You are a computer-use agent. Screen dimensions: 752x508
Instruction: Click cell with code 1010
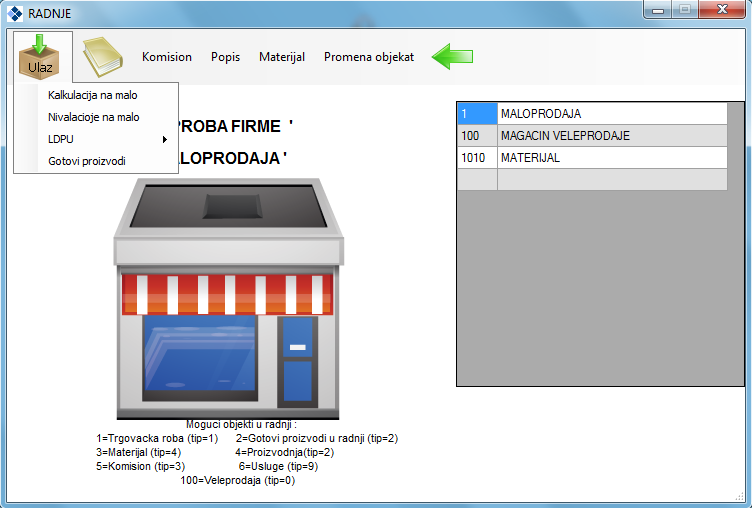pos(477,157)
